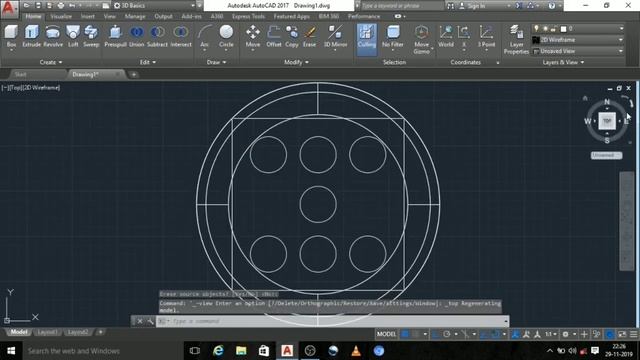Open the annotation scale 1:1 dropdown

click(551, 334)
